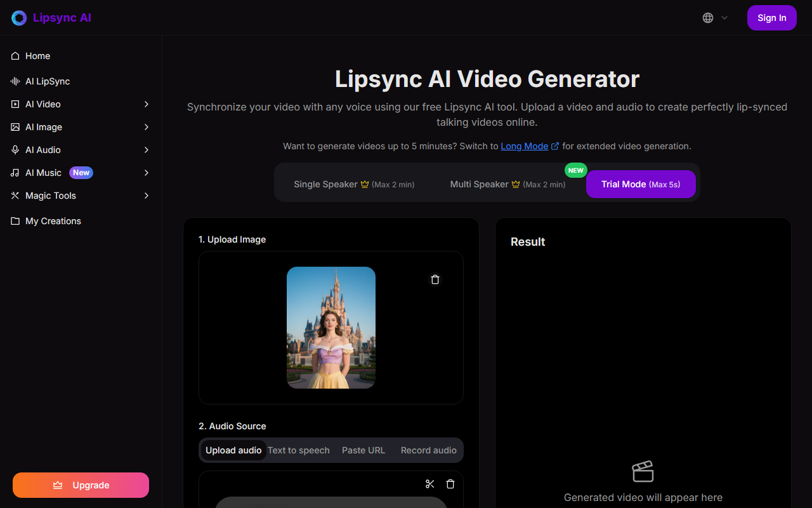Click the Lipsync AI logo icon
Viewport: 812px width, 508px height.
[x=19, y=18]
